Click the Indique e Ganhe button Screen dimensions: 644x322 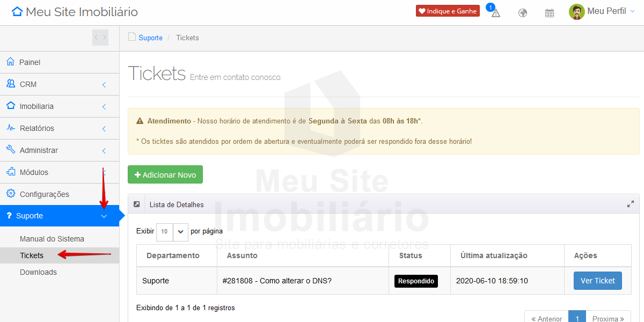448,11
